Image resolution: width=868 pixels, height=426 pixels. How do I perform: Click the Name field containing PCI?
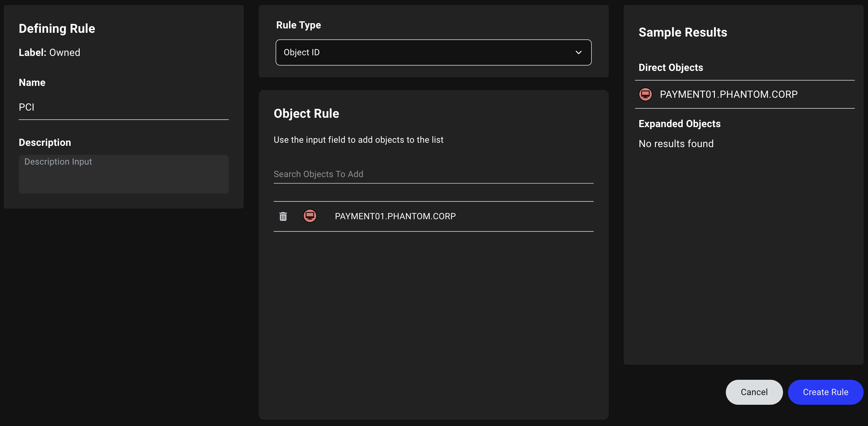(124, 107)
